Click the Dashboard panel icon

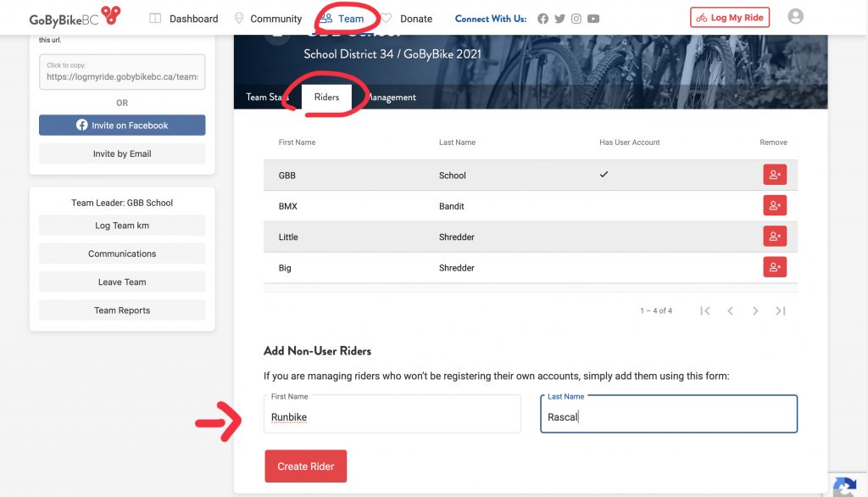click(155, 19)
